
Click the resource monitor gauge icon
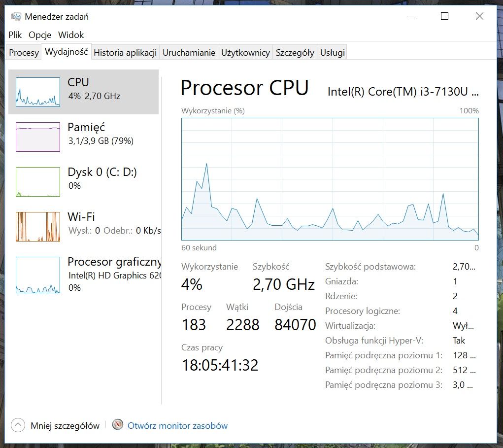coord(118,424)
